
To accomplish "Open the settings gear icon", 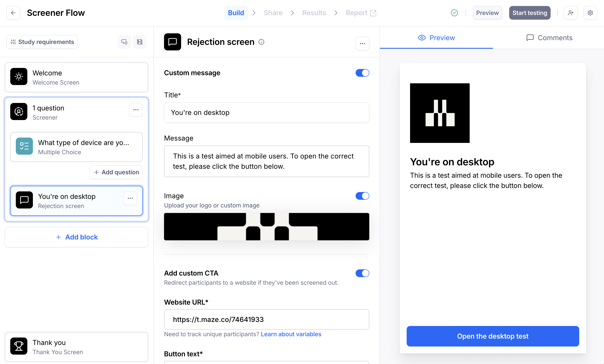I will pyautogui.click(x=590, y=13).
